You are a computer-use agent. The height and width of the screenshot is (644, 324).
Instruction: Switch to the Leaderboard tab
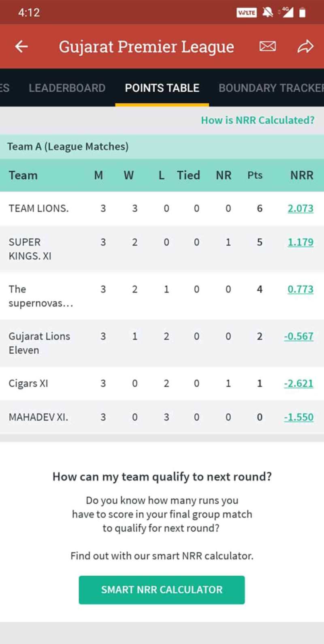click(67, 88)
